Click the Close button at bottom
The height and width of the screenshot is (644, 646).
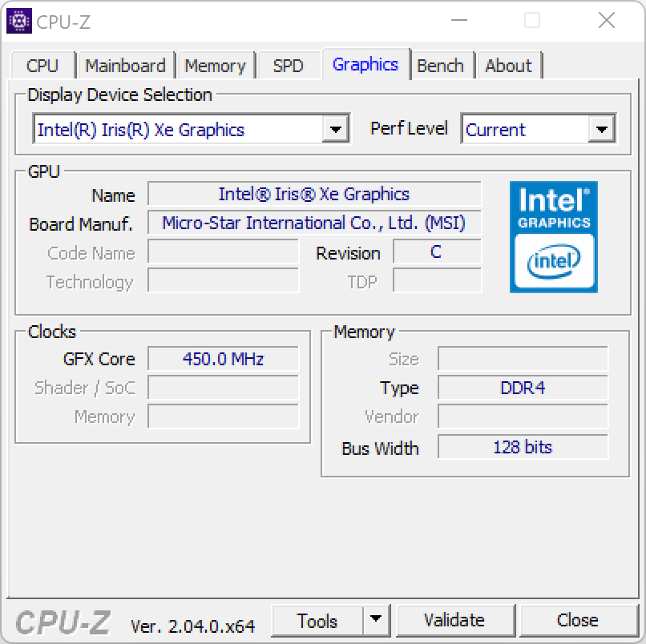pos(578,620)
